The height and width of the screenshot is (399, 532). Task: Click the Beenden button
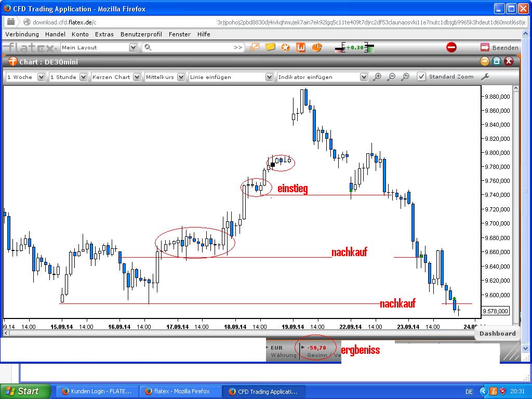[499, 47]
